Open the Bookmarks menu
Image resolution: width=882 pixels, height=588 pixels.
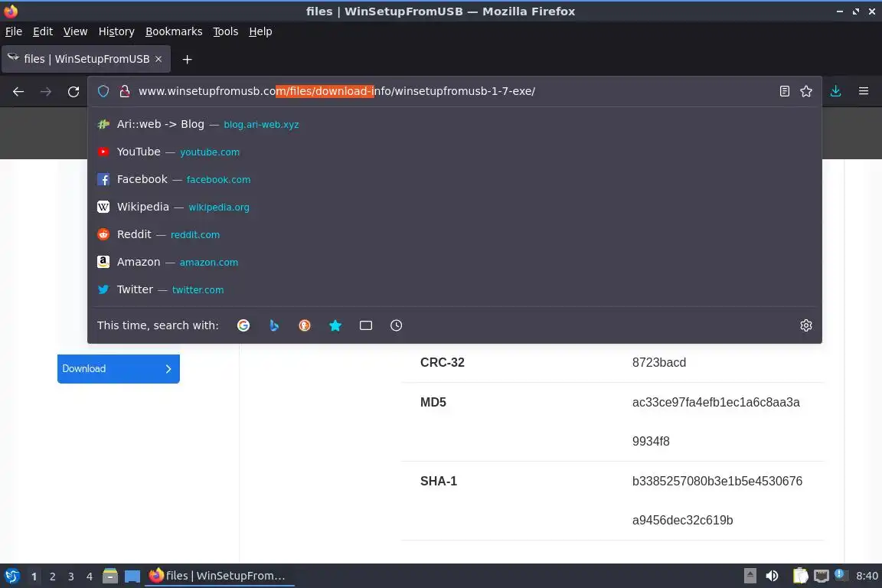tap(174, 31)
